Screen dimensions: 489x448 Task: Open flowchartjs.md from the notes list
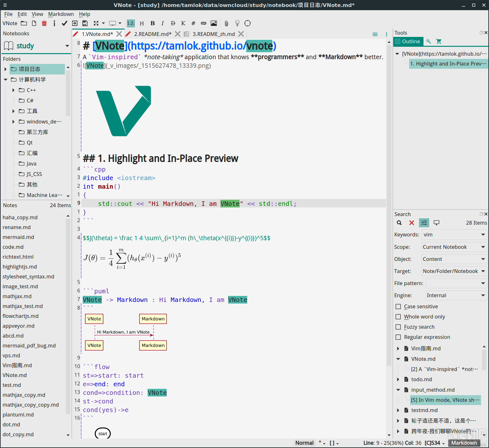coord(21,316)
